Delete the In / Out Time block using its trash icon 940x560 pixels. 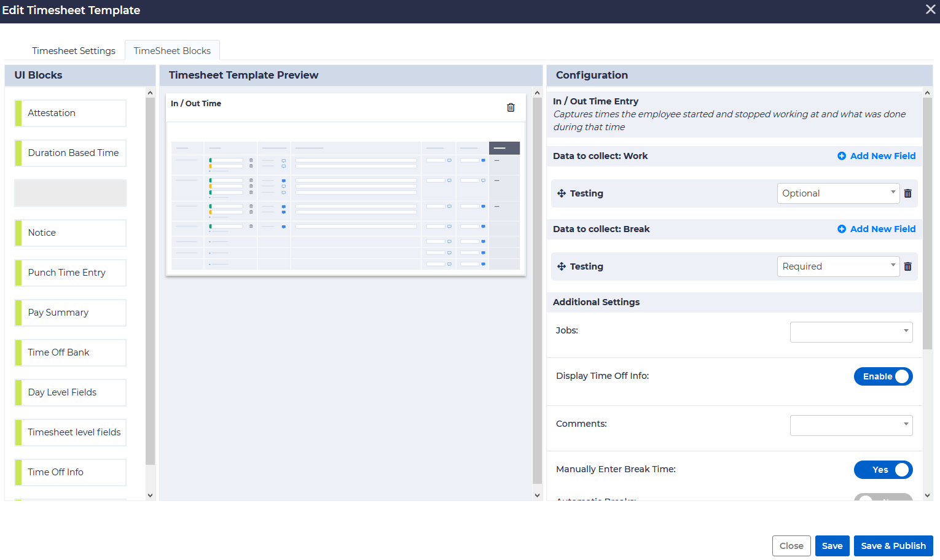pos(511,107)
